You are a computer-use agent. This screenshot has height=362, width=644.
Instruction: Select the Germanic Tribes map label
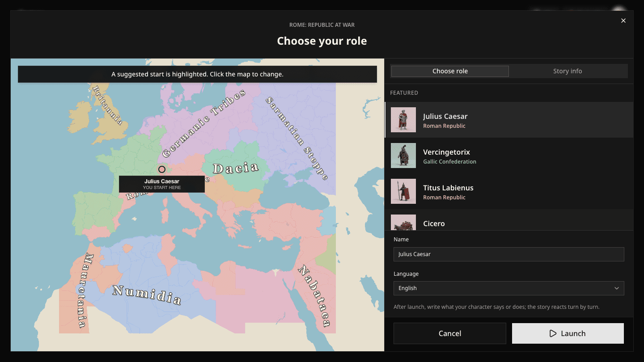point(204,123)
